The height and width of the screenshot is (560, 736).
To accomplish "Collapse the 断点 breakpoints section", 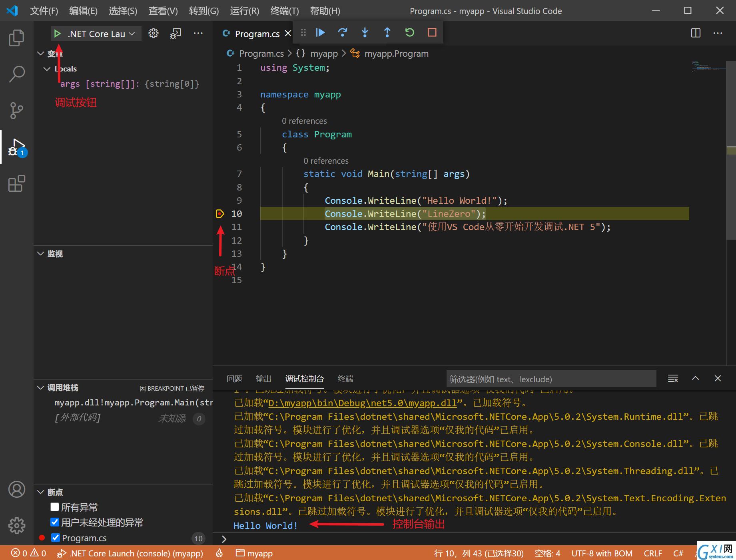I will (40, 492).
